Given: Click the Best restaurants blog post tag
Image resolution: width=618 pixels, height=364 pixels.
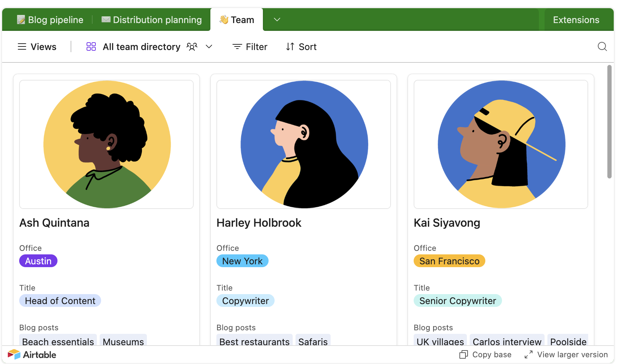Looking at the screenshot, I should point(254,342).
